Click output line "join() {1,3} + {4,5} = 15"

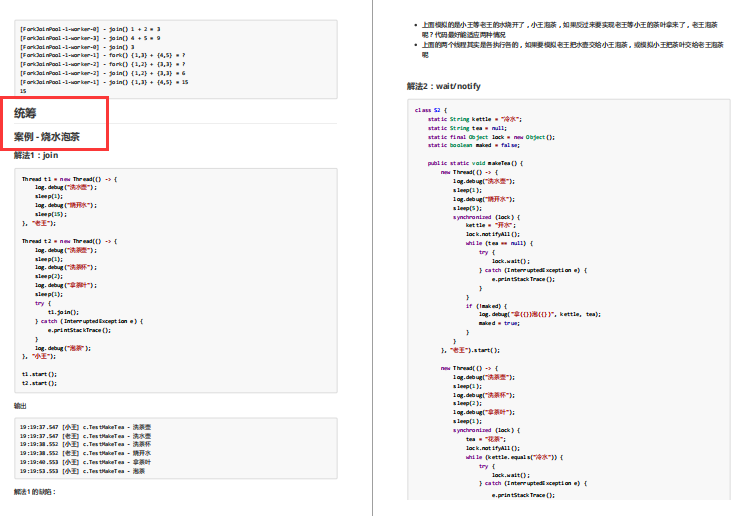pos(104,82)
